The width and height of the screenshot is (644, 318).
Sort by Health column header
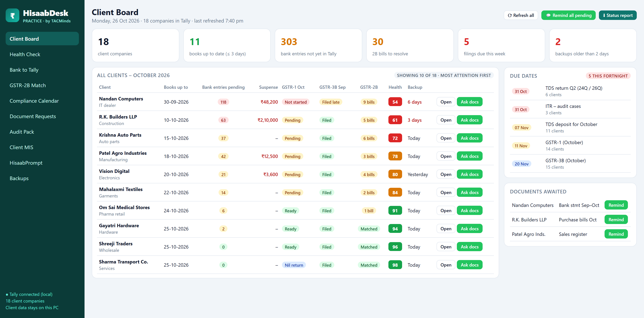pyautogui.click(x=395, y=87)
